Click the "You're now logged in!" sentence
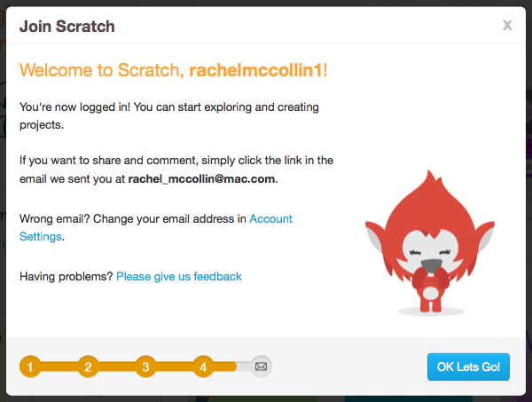The image size is (532, 402). 74,107
